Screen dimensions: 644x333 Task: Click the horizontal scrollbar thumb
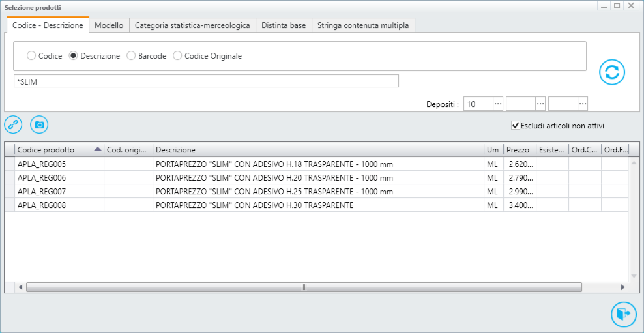304,287
